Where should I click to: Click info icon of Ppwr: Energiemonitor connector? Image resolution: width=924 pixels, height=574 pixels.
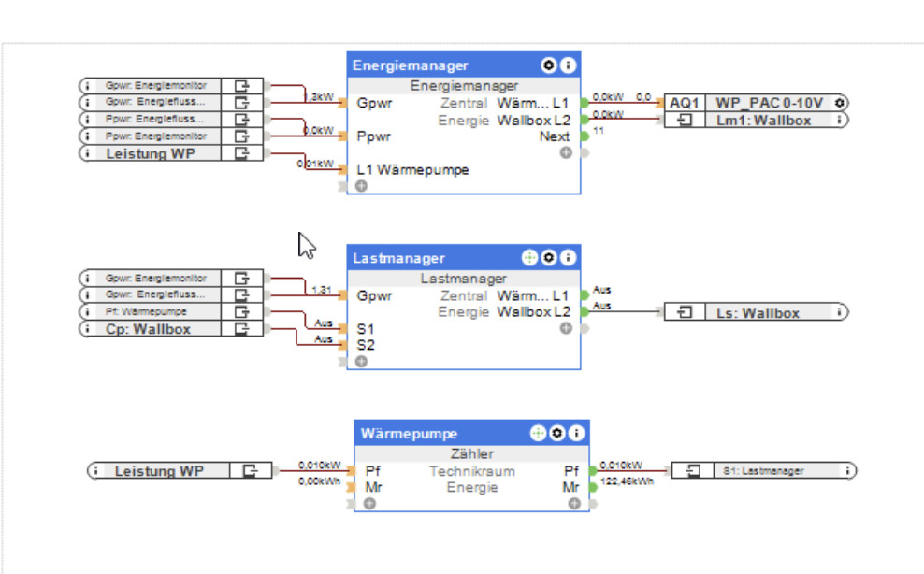[x=87, y=136]
